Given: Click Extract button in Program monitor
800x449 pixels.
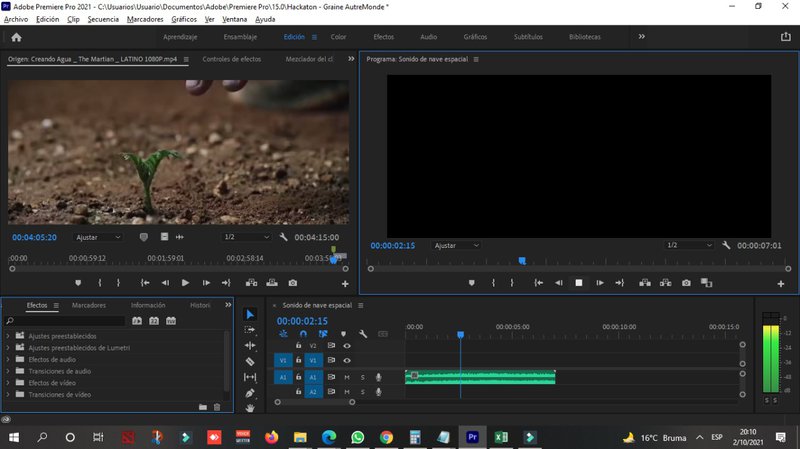Looking at the screenshot, I should [x=665, y=283].
